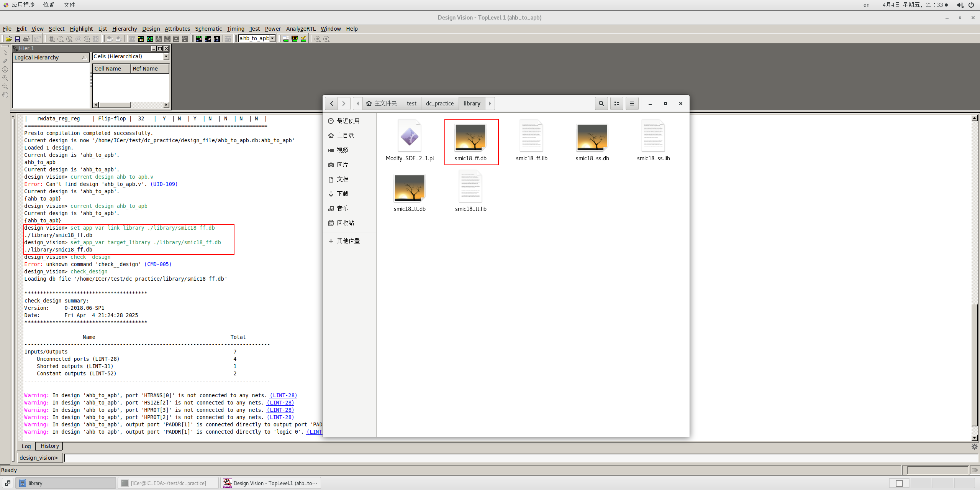Open the system volume indicator
The height and width of the screenshot is (490, 980).
point(960,5)
